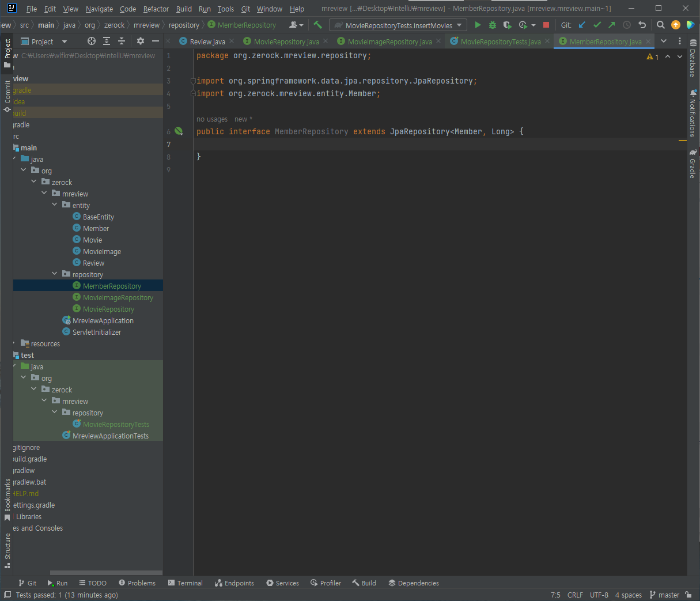
Task: Toggle the Database tool window
Action: pyautogui.click(x=693, y=58)
